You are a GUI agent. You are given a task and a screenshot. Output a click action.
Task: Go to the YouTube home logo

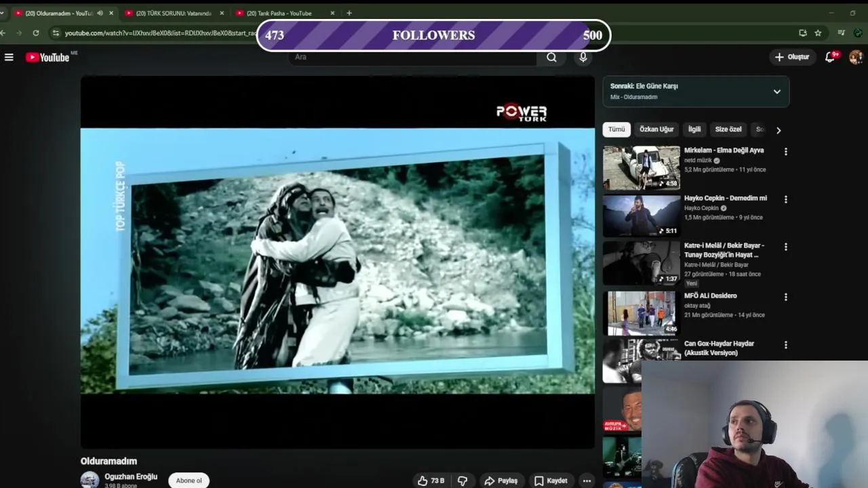(x=47, y=58)
